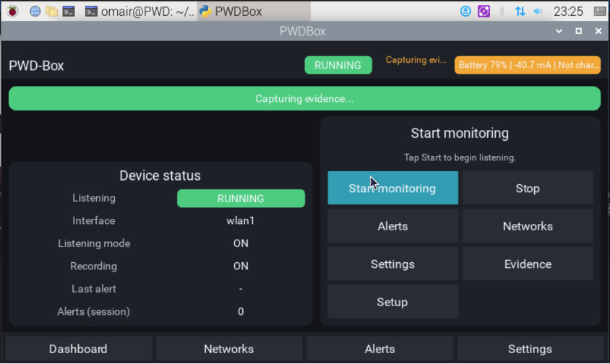Click the Recording ON value
Image resolution: width=610 pixels, height=364 pixels.
click(x=241, y=266)
